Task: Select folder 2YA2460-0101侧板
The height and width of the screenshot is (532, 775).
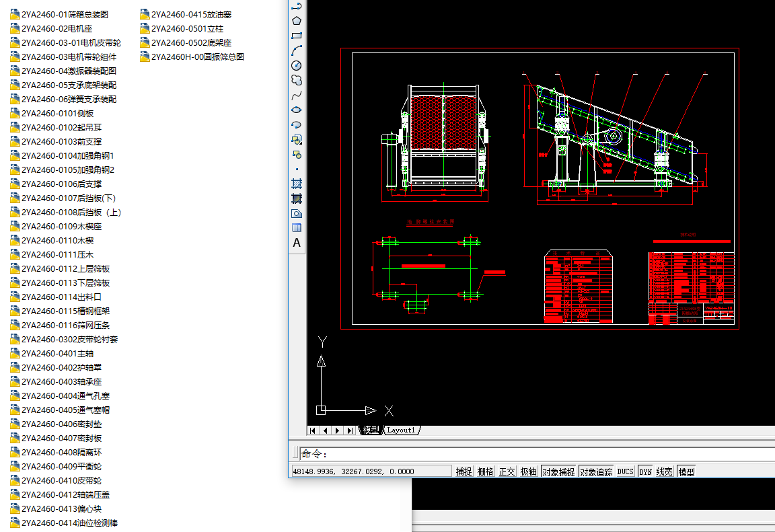Action: (52, 114)
